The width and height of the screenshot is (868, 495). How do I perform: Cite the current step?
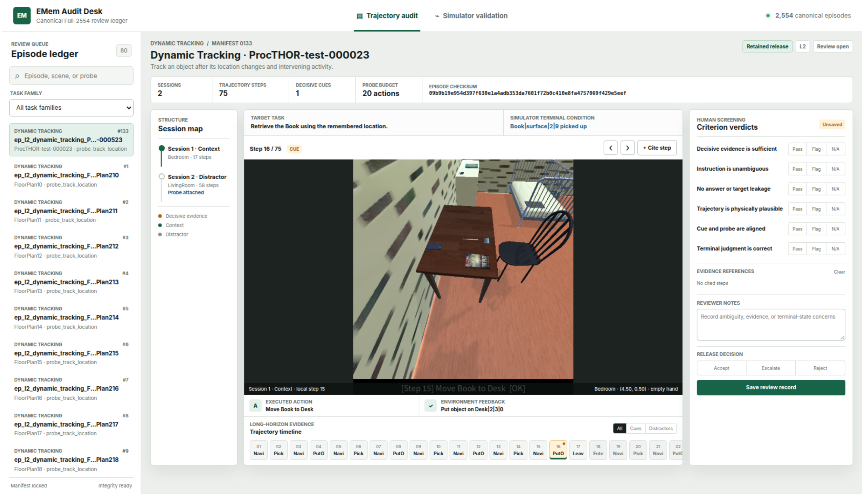(657, 148)
